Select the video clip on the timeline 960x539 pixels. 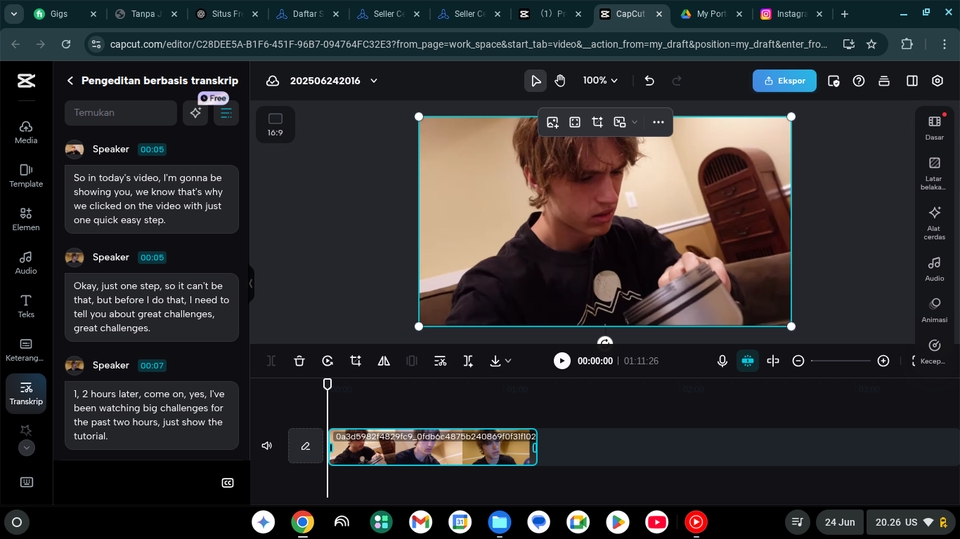(x=433, y=447)
